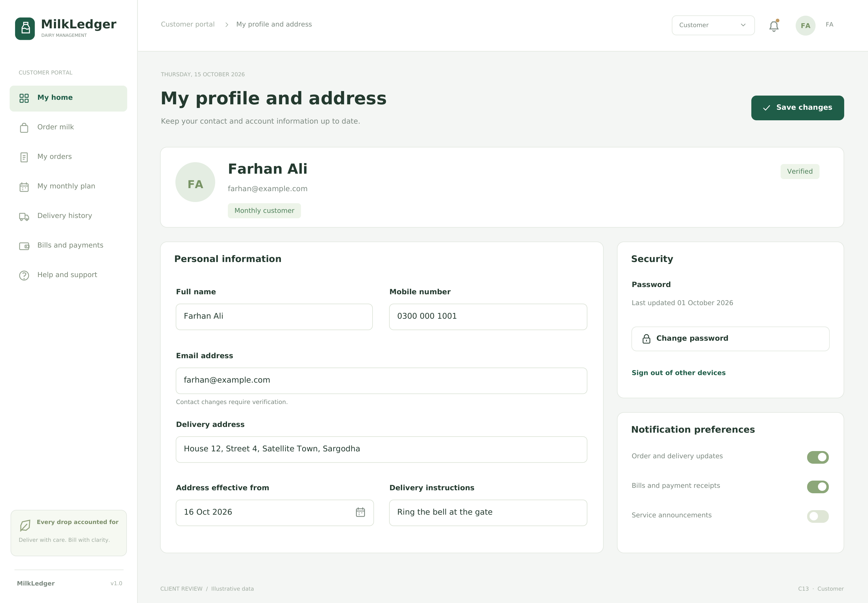Click the Verified badge
868x603 pixels.
click(x=800, y=171)
